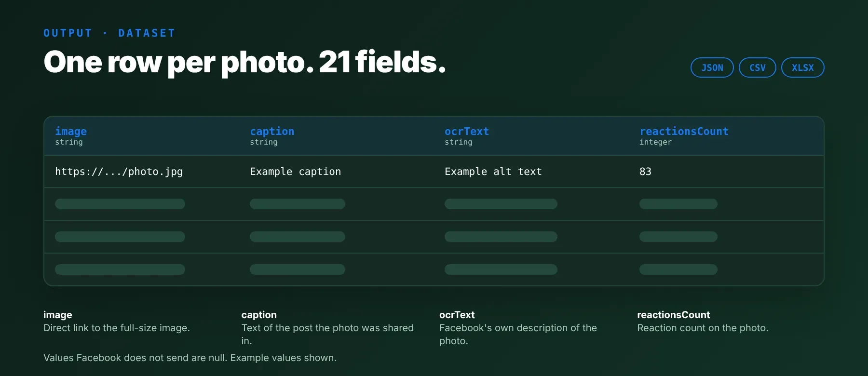Click 'Direct link to the full-size image.' description
The width and height of the screenshot is (868, 376).
point(117,328)
